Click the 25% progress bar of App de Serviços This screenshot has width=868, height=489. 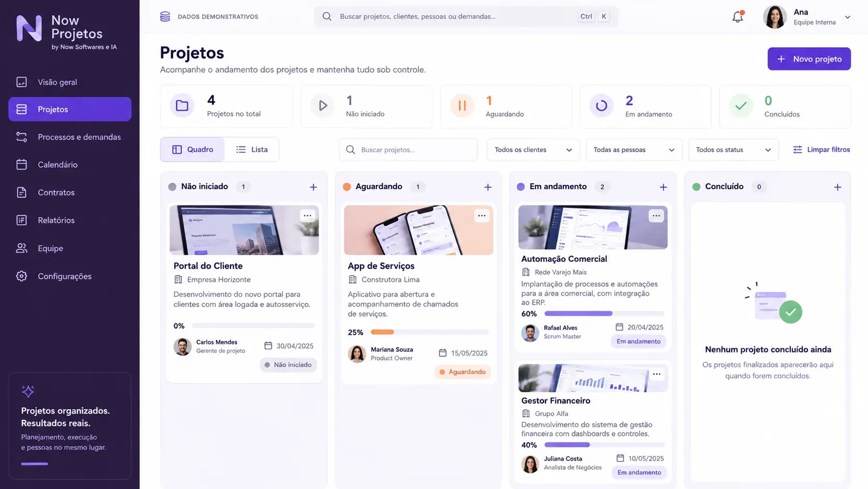point(430,332)
